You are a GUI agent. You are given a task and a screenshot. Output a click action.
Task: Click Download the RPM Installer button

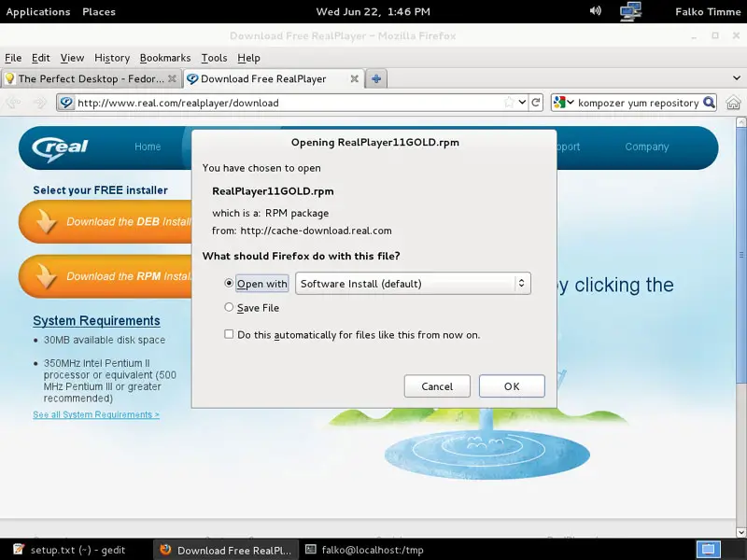tap(106, 276)
